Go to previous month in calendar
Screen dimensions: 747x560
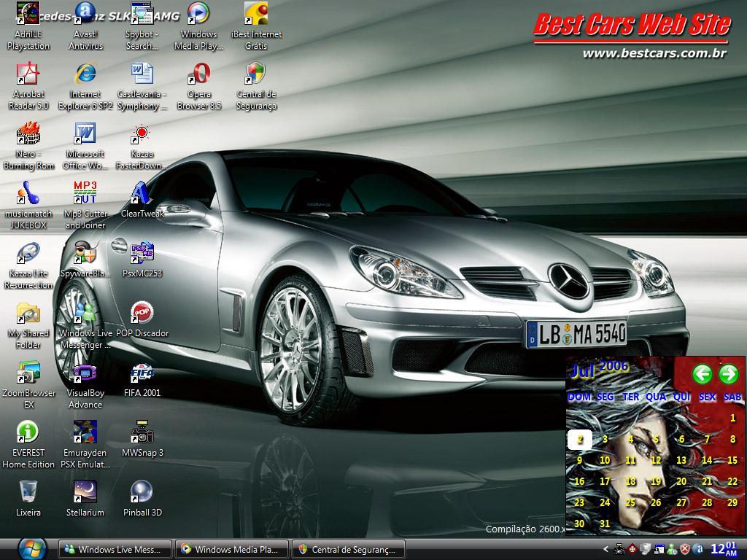[703, 374]
